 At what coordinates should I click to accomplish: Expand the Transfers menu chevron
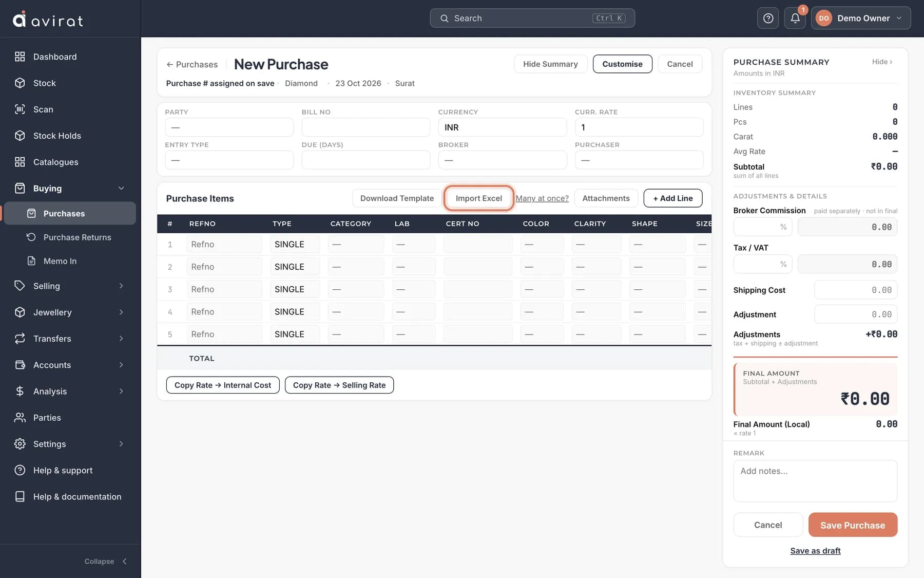coord(121,338)
